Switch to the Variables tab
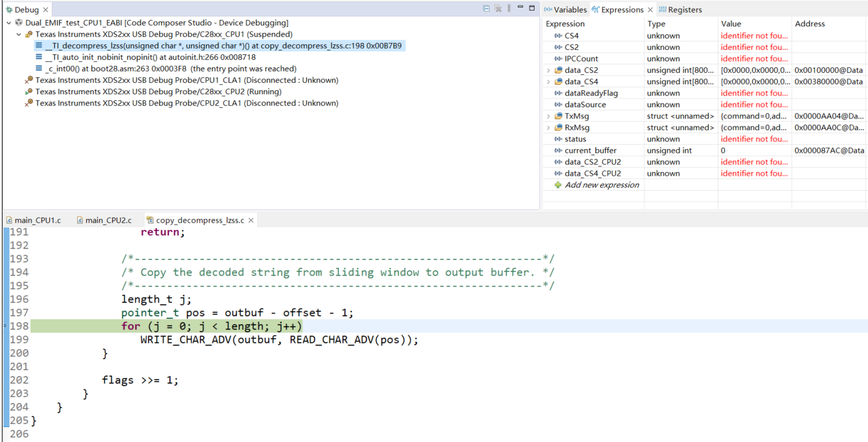Screen dimensions: 868x442 click(x=565, y=9)
